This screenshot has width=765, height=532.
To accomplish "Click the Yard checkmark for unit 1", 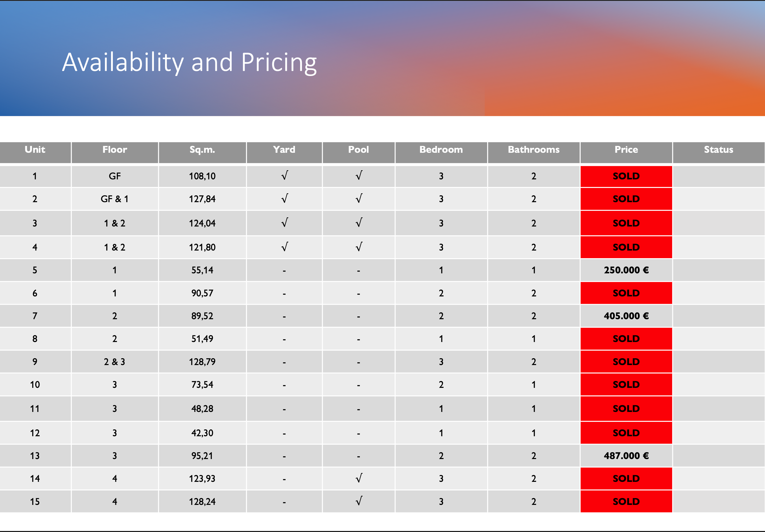I will tap(284, 176).
